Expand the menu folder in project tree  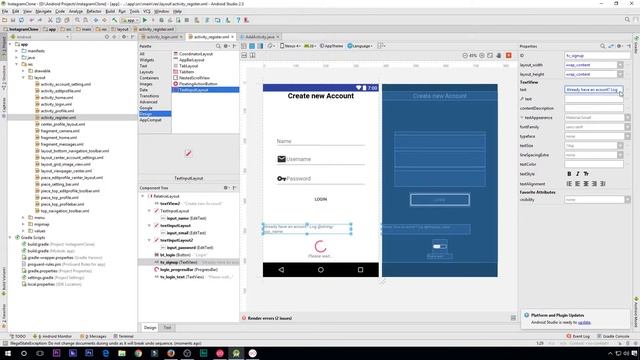pos(23,218)
